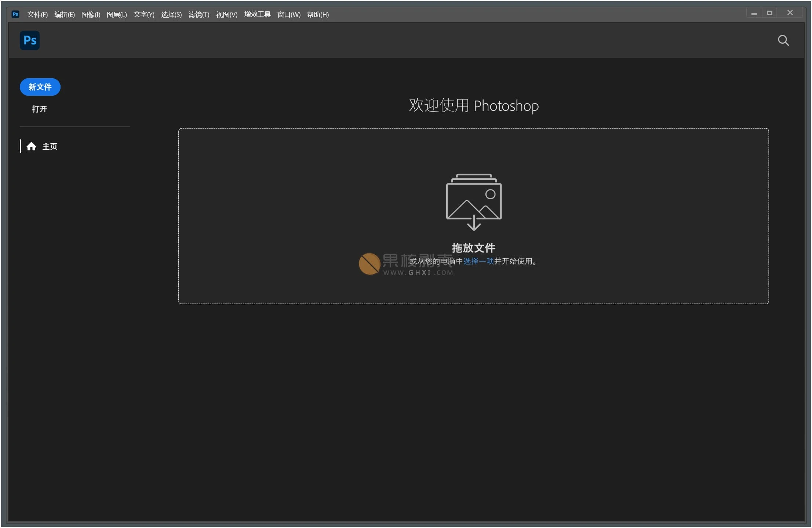This screenshot has height=528, width=812.
Task: Open the 编辑(E) menu
Action: pos(65,15)
